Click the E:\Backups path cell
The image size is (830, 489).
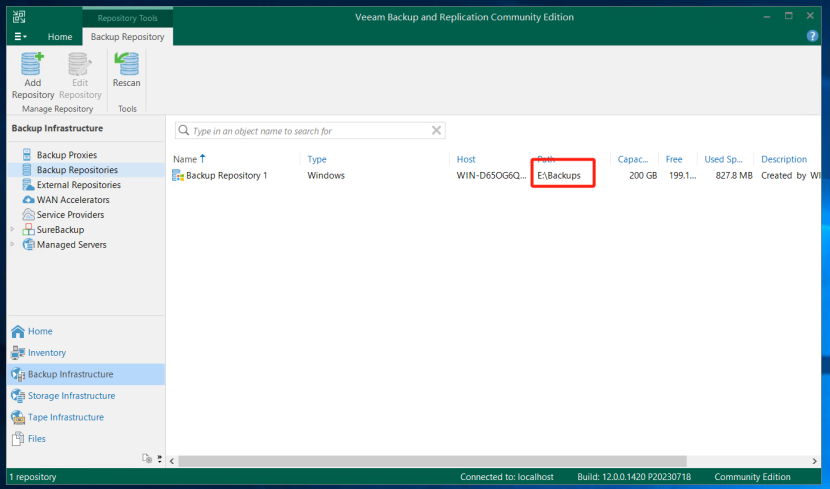pos(559,175)
